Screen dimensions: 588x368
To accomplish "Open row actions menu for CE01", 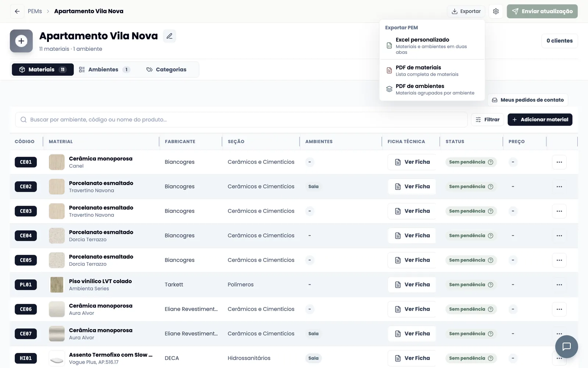I will 559,162.
